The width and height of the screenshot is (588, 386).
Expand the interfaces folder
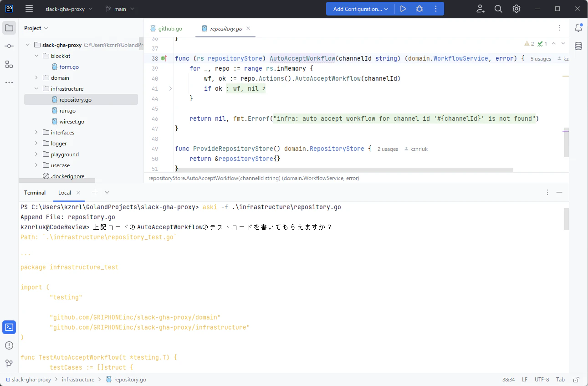[36, 133]
